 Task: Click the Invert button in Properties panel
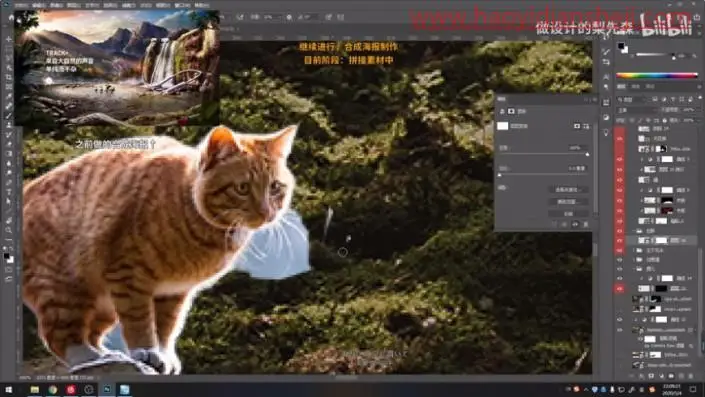coord(569,214)
